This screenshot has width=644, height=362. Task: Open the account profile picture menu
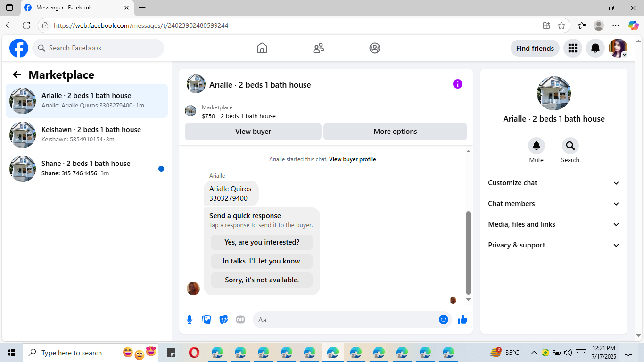[618, 48]
